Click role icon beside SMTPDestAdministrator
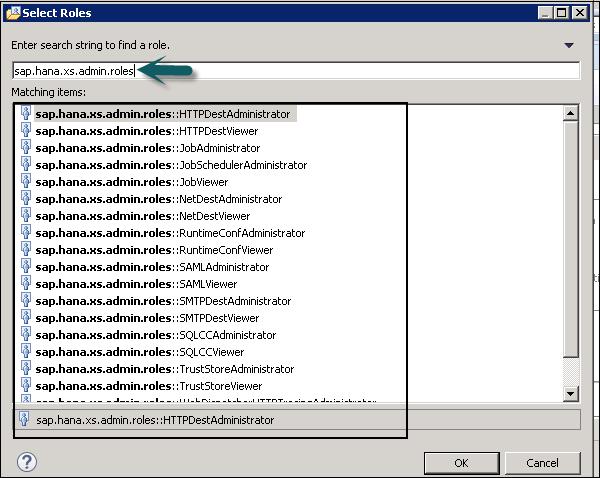Screen dimensions: 600x478 pyautogui.click(x=26, y=300)
